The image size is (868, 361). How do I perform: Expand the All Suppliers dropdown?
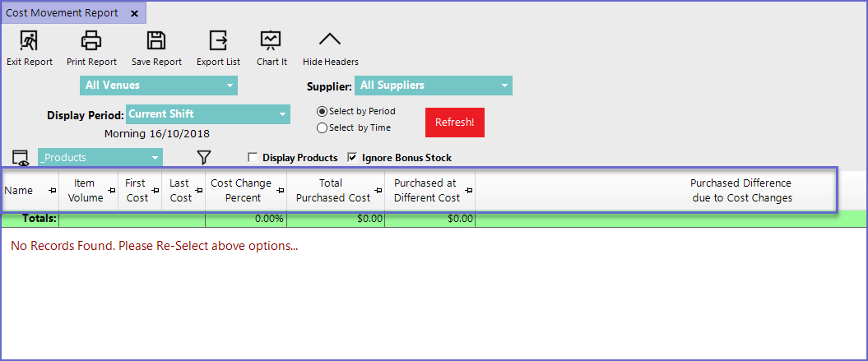click(433, 86)
